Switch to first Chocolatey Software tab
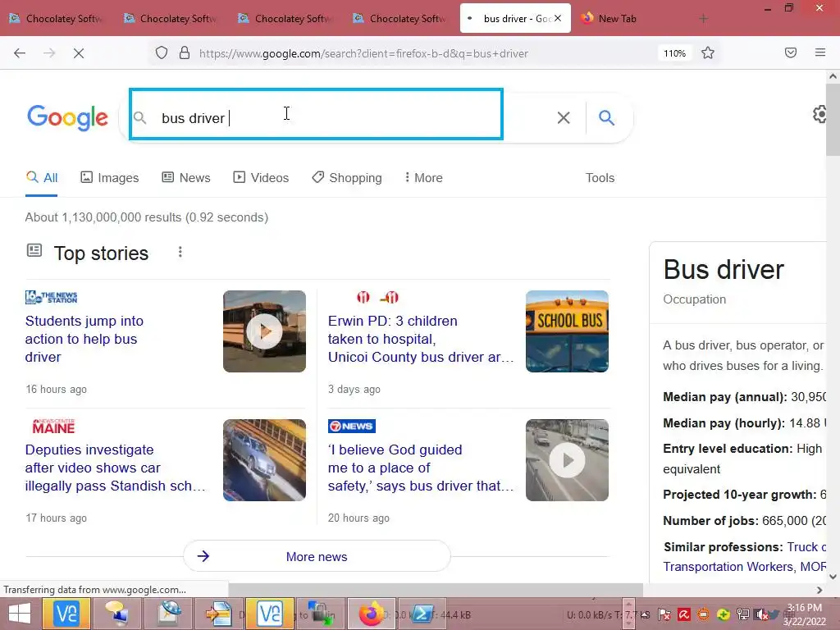This screenshot has width=840, height=630. (x=57, y=19)
